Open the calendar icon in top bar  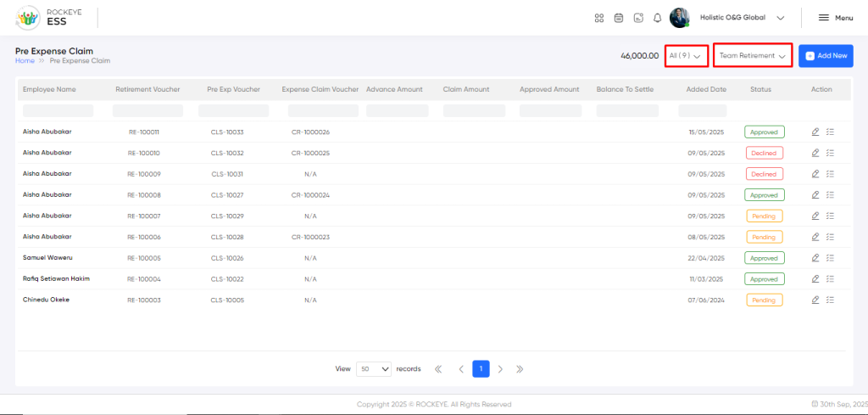pyautogui.click(x=619, y=18)
